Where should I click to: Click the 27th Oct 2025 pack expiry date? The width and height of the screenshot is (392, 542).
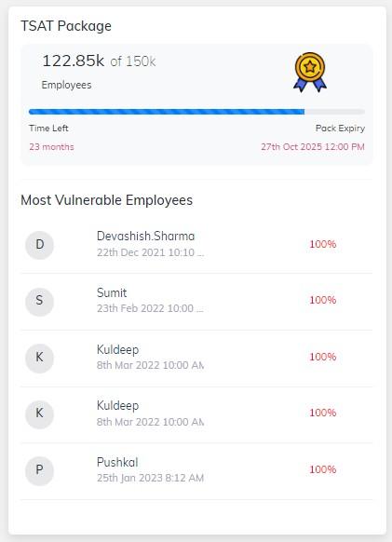313,147
